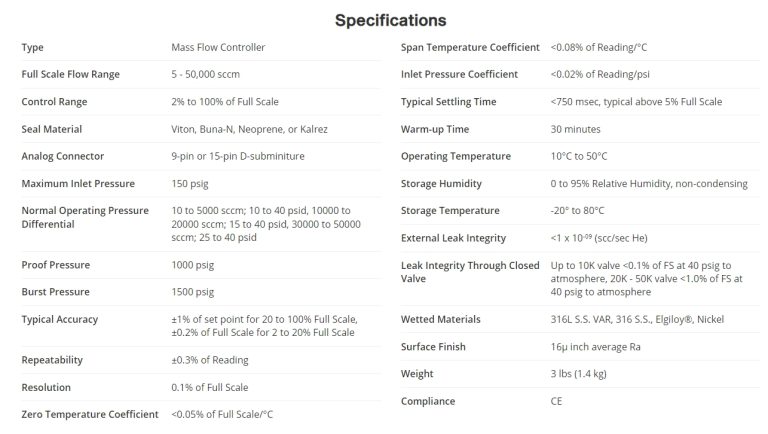Screen dimensions: 768x434
Task: Click the Mass Flow Controller type value
Action: [x=218, y=47]
